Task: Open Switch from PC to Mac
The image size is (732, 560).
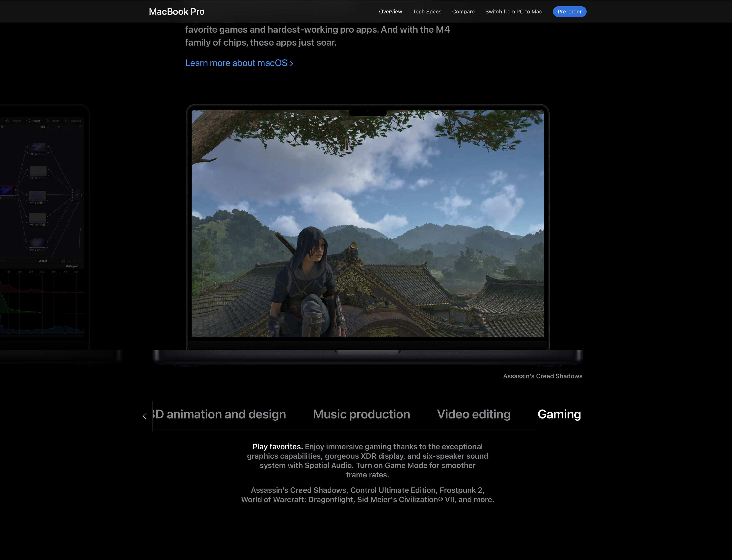Action: point(514,12)
